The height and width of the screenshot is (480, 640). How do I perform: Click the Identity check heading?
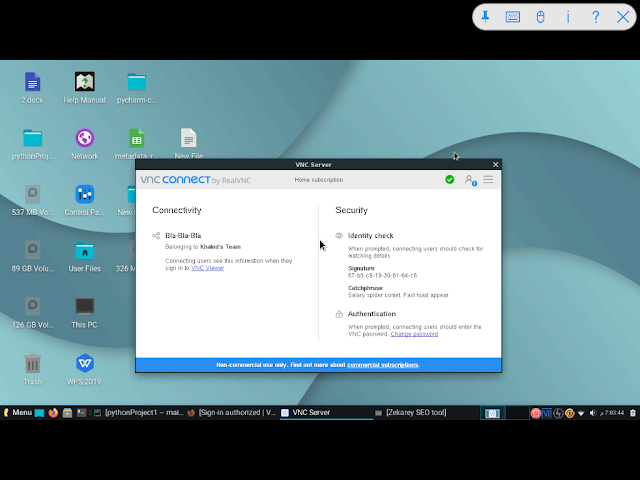pos(370,236)
